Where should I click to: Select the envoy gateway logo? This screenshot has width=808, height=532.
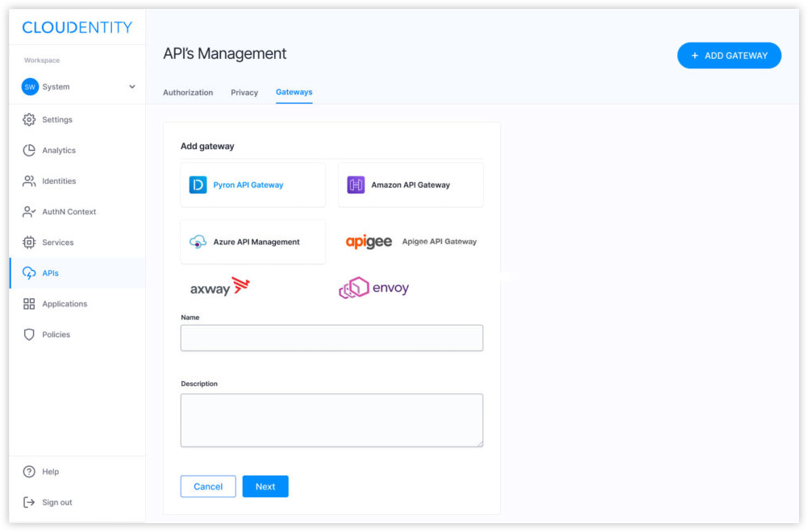click(373, 288)
